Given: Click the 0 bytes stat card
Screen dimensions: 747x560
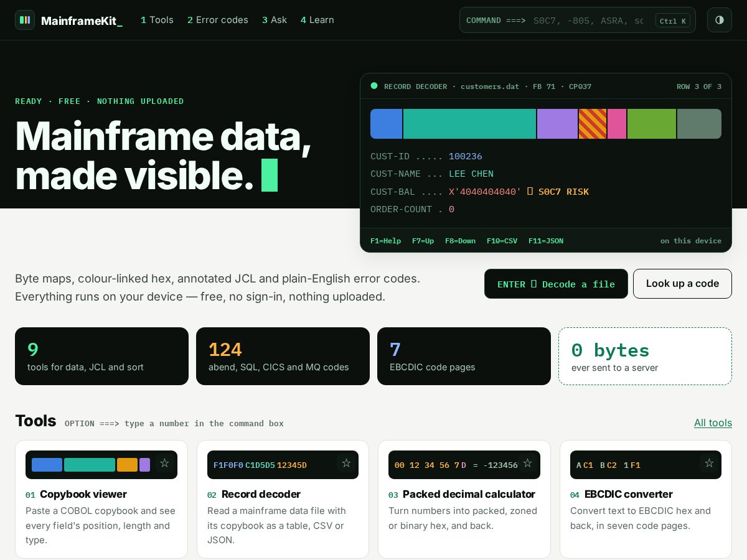Looking at the screenshot, I should click(645, 356).
